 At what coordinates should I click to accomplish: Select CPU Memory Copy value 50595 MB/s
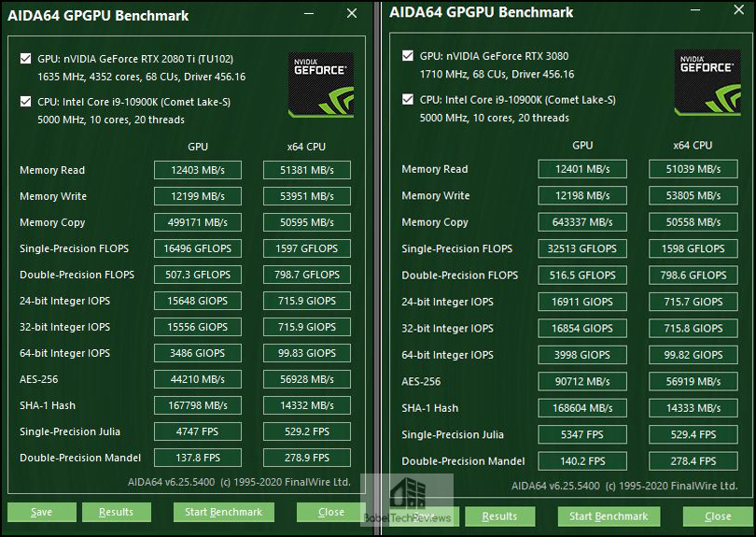coord(307,222)
